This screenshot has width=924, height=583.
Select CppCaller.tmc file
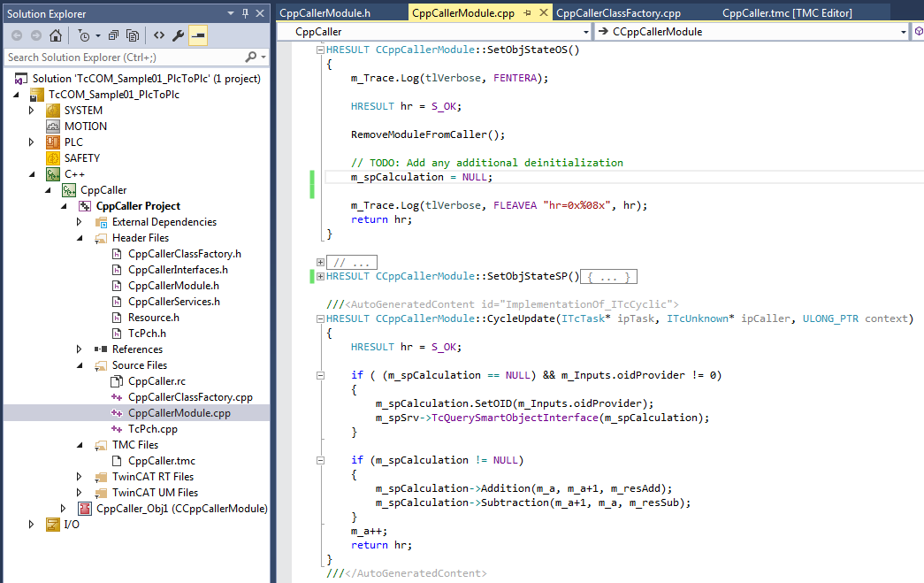162,460
